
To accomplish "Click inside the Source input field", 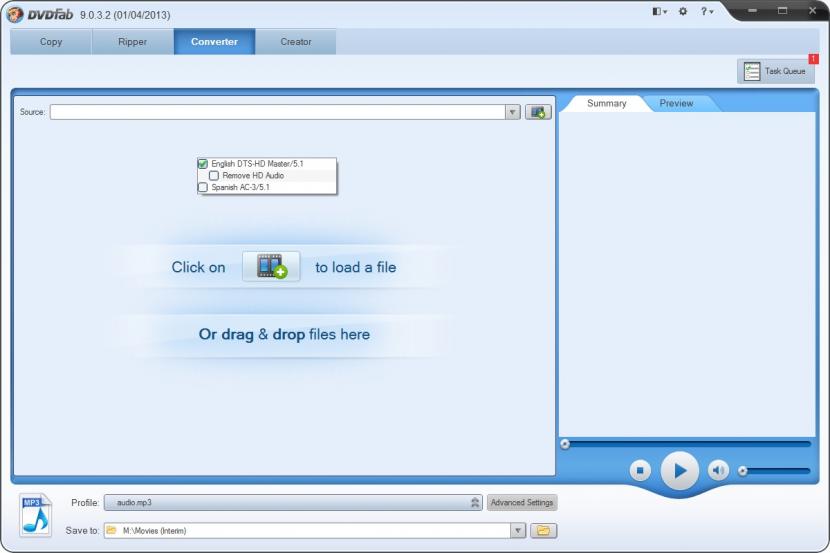I will click(x=278, y=112).
